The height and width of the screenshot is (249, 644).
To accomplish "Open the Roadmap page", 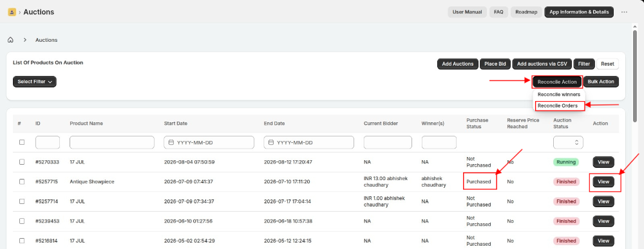I will pyautogui.click(x=526, y=12).
